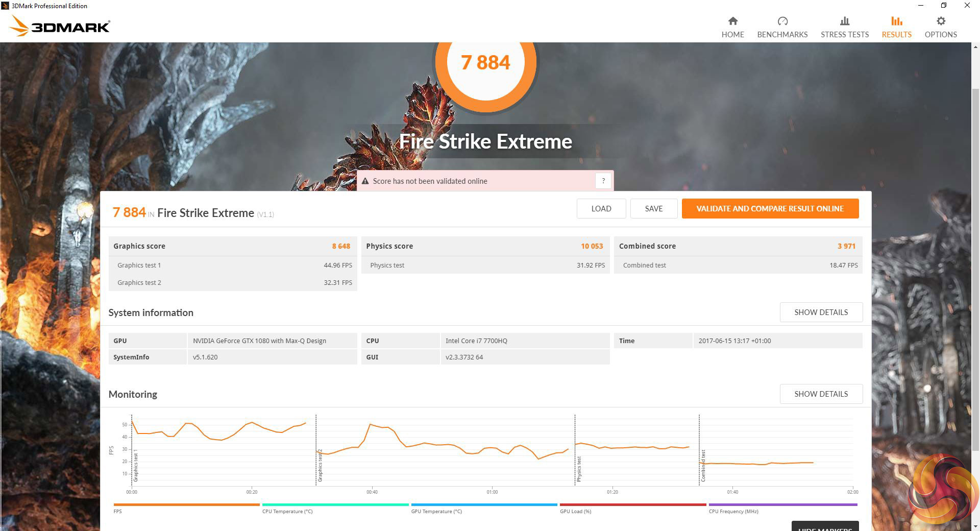Expand Monitoring section with Show Details
This screenshot has width=980, height=531.
(821, 394)
